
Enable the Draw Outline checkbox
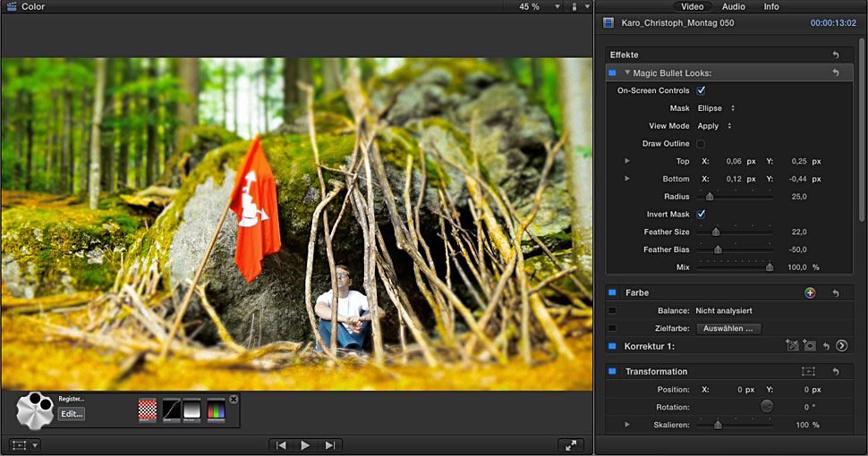(701, 144)
